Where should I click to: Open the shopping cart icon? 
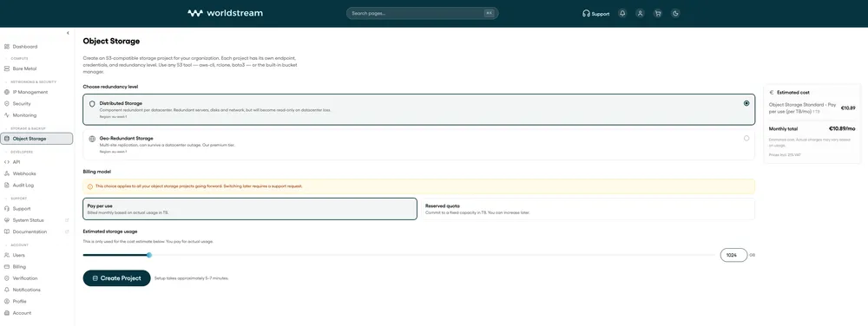[x=658, y=13]
